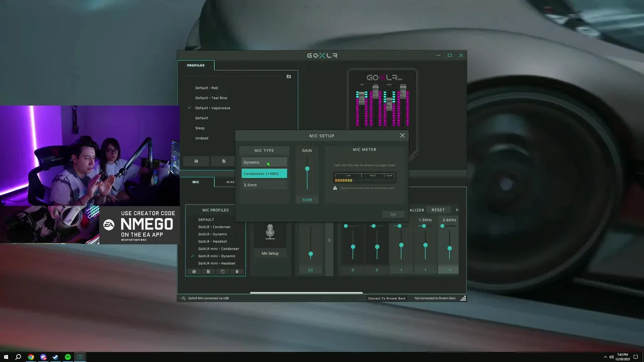Switch to the MIC tab
The width and height of the screenshot is (644, 362).
pyautogui.click(x=196, y=182)
